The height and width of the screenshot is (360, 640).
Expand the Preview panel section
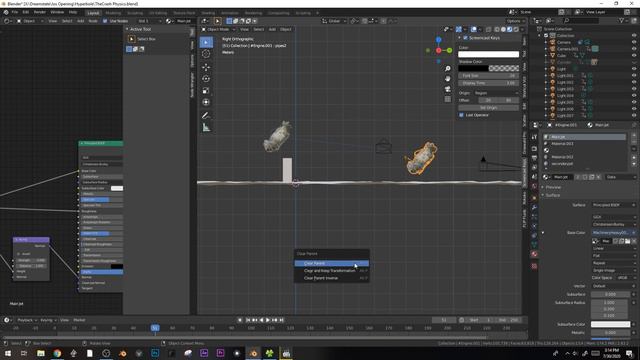click(553, 187)
